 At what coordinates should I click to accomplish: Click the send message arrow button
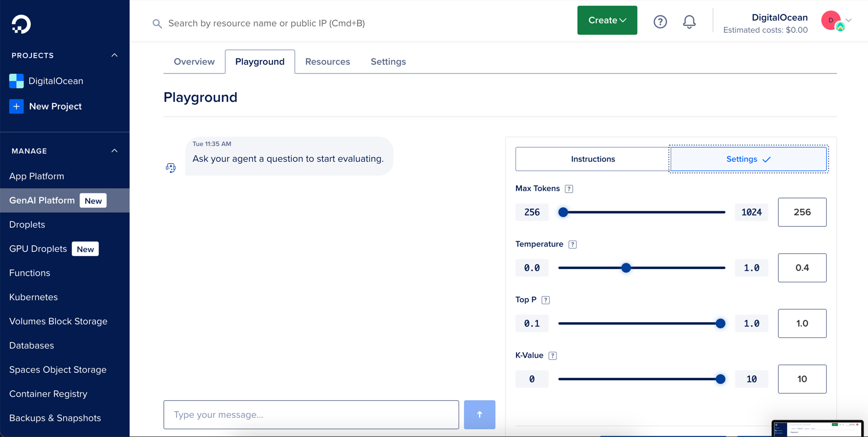pyautogui.click(x=479, y=414)
